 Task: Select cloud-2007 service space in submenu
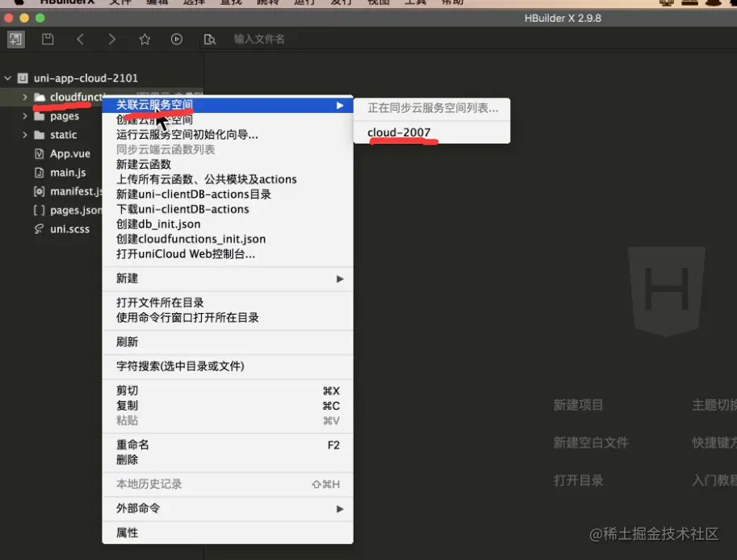coord(432,132)
